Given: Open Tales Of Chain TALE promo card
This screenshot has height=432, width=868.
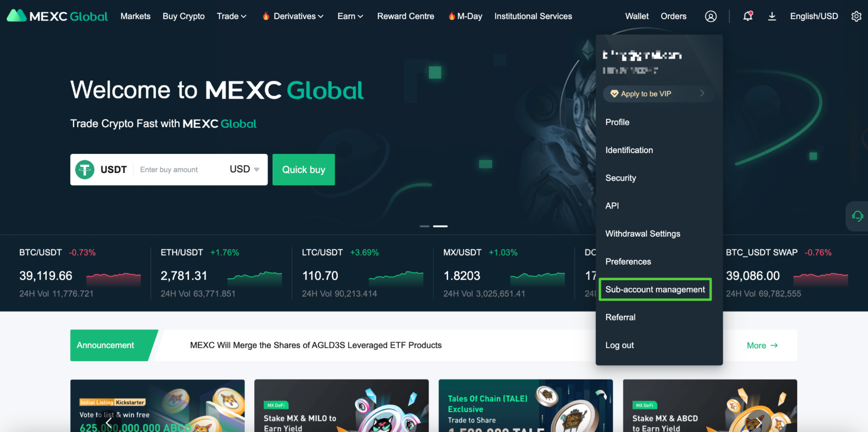Looking at the screenshot, I should (525, 406).
